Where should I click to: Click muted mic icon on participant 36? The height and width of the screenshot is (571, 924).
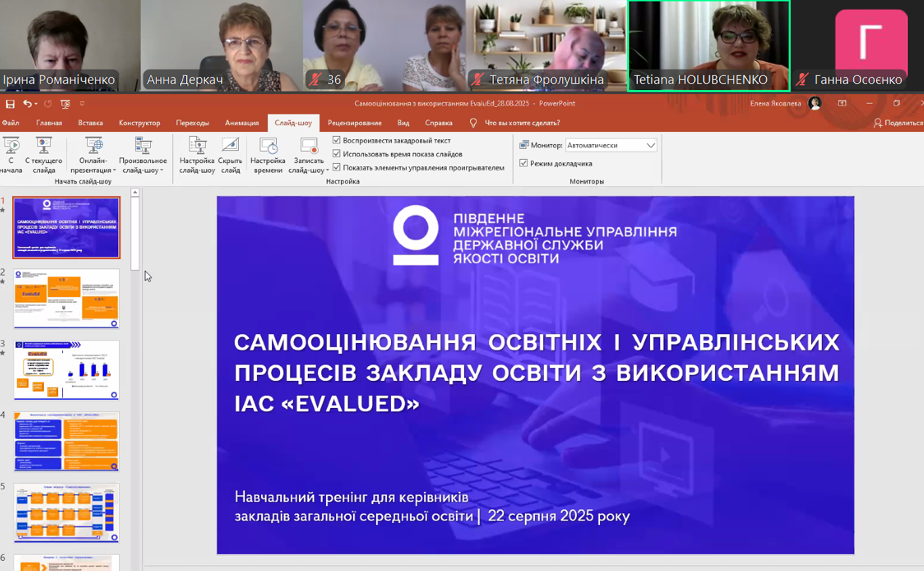coord(315,79)
